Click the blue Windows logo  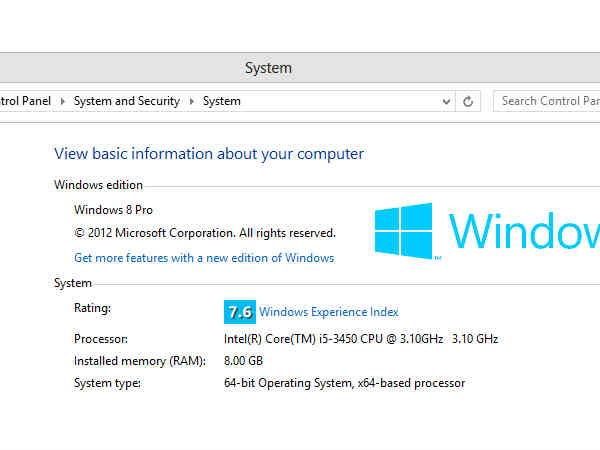pyautogui.click(x=403, y=231)
